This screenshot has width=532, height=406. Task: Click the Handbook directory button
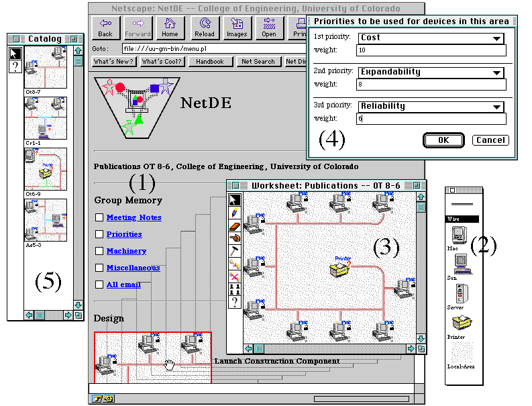[x=210, y=62]
